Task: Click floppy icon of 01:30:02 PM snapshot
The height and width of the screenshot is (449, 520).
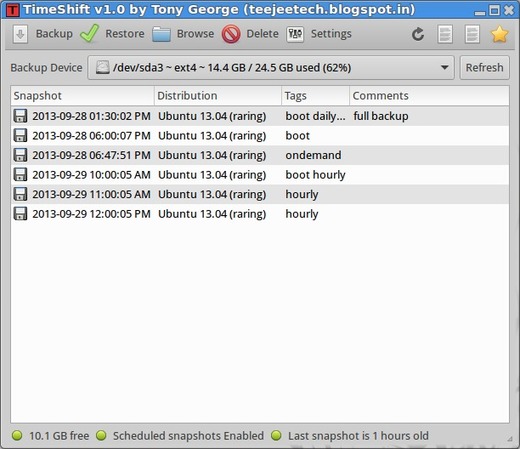Action: tap(20, 116)
